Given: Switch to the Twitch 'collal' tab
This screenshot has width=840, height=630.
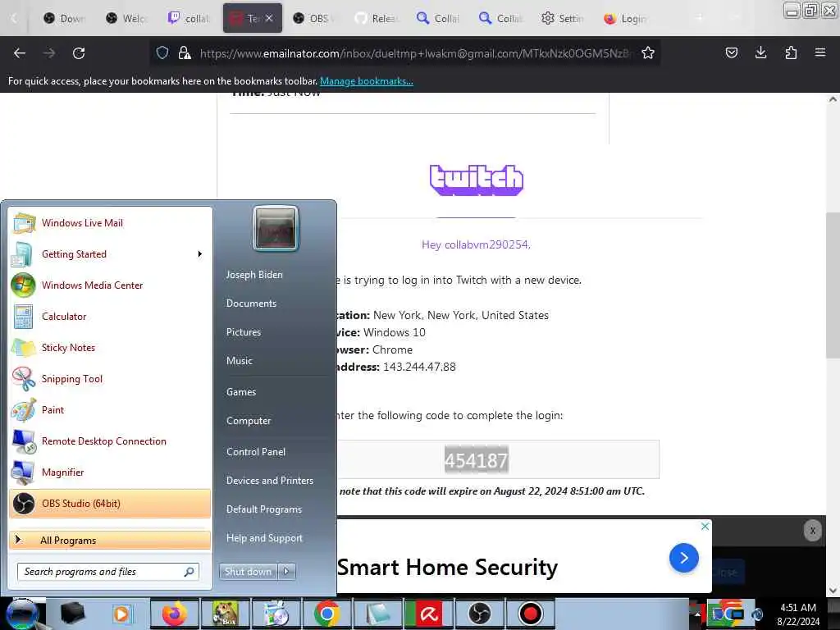Looking at the screenshot, I should coord(189,18).
